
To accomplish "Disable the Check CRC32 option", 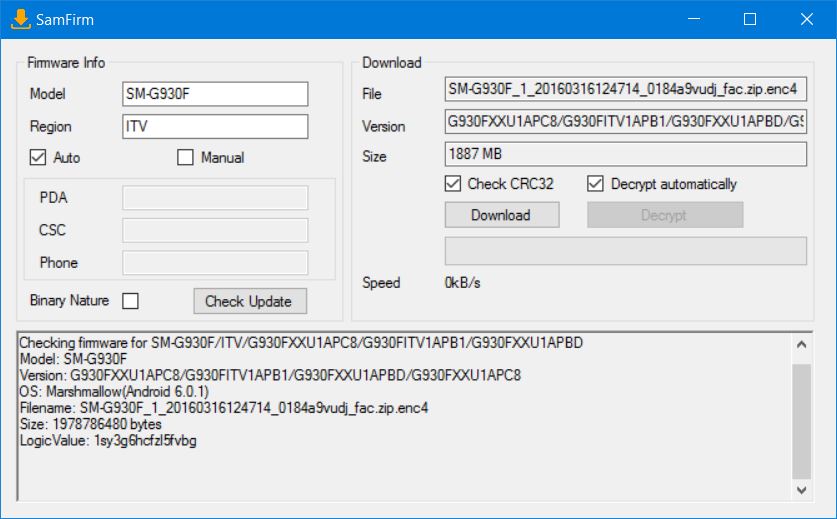I will (x=453, y=184).
